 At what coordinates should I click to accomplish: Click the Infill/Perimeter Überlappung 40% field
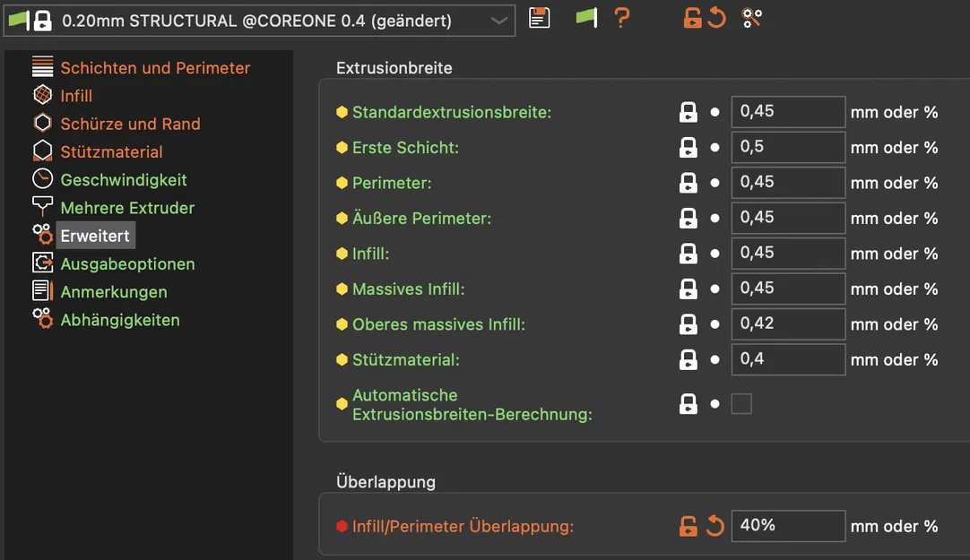click(x=788, y=526)
